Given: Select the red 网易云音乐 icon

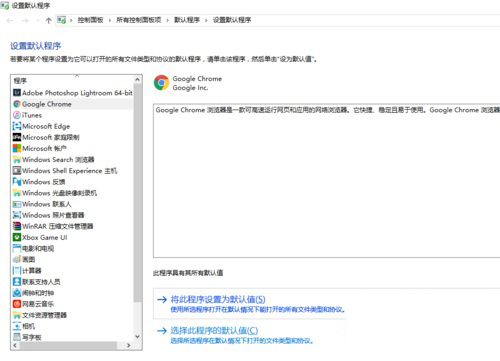Looking at the screenshot, I should coord(17,304).
